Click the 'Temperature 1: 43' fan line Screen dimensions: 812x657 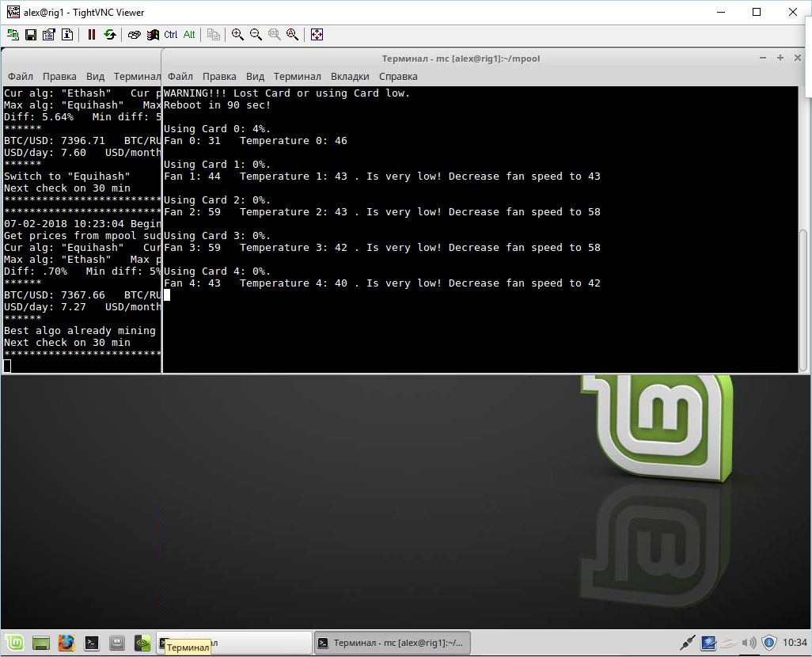pyautogui.click(x=382, y=177)
